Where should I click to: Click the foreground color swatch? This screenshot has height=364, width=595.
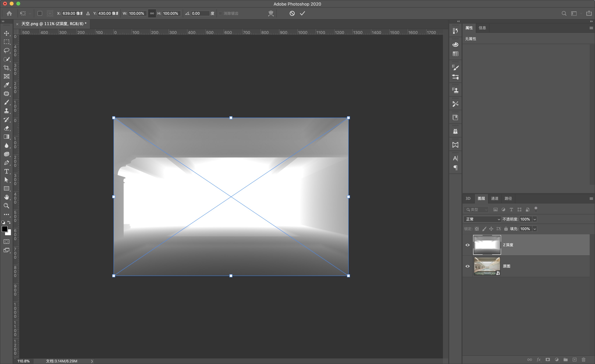point(4,229)
